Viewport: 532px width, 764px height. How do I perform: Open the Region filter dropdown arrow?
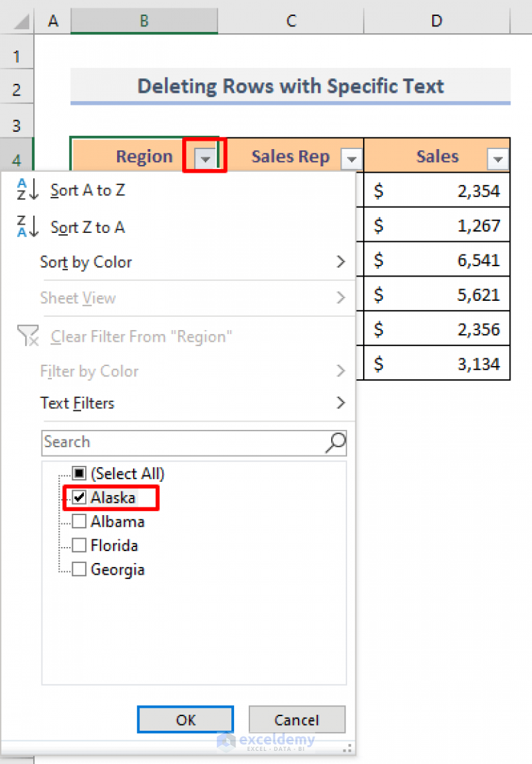coord(205,158)
